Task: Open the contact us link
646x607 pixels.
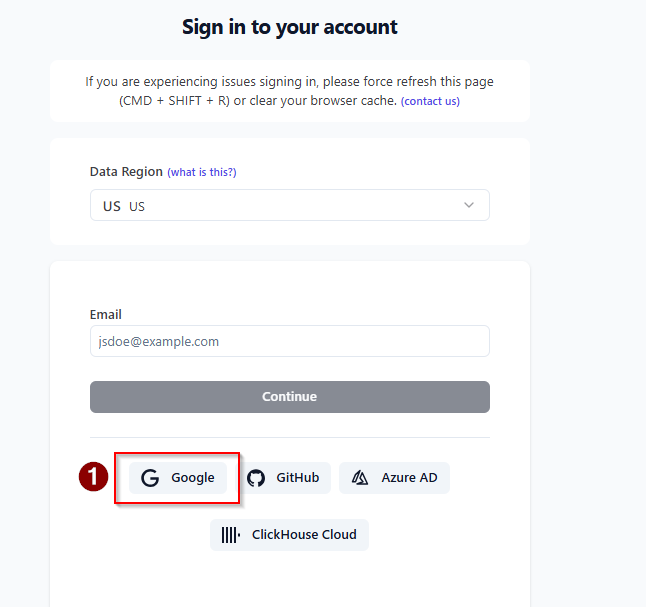Action: pyautogui.click(x=430, y=101)
